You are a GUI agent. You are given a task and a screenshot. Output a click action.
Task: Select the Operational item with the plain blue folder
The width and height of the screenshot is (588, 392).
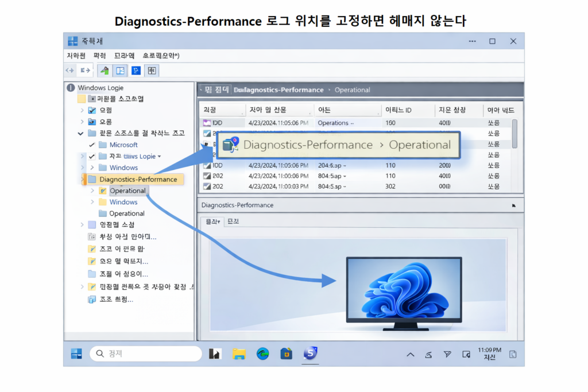coord(127,214)
